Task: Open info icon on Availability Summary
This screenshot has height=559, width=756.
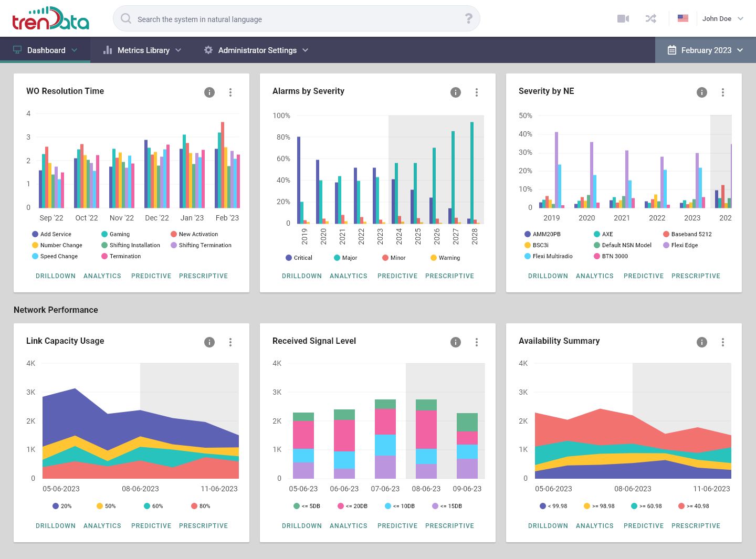Action: [702, 342]
